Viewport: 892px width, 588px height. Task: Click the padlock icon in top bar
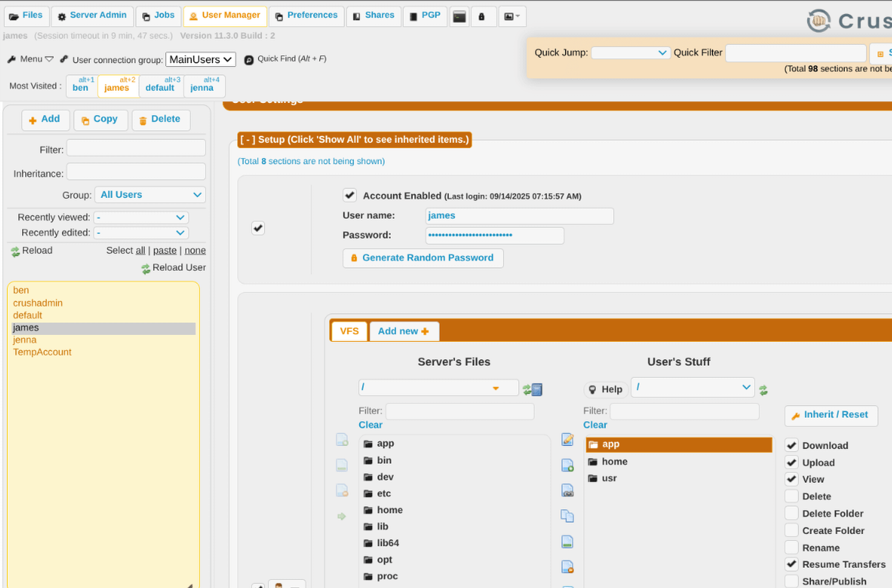[482, 17]
